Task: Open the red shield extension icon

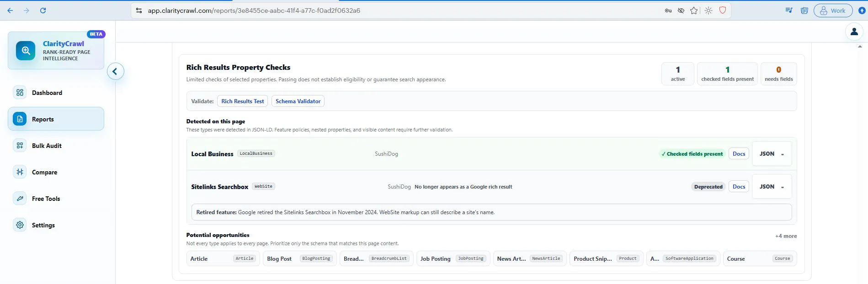Action: tap(723, 11)
